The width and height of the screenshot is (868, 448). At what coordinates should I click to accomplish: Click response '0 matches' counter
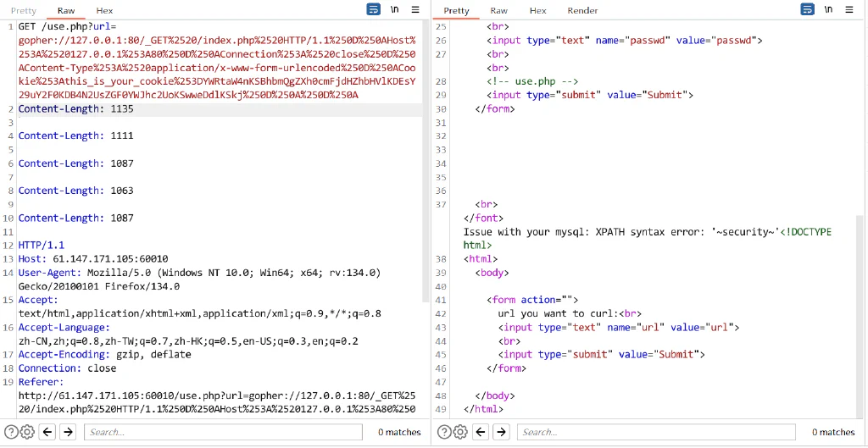[x=833, y=433]
